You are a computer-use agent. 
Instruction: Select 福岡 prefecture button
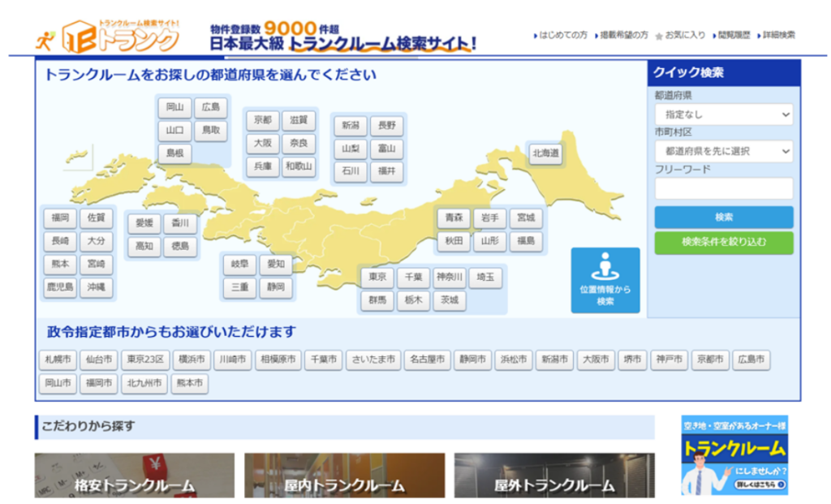(x=60, y=218)
